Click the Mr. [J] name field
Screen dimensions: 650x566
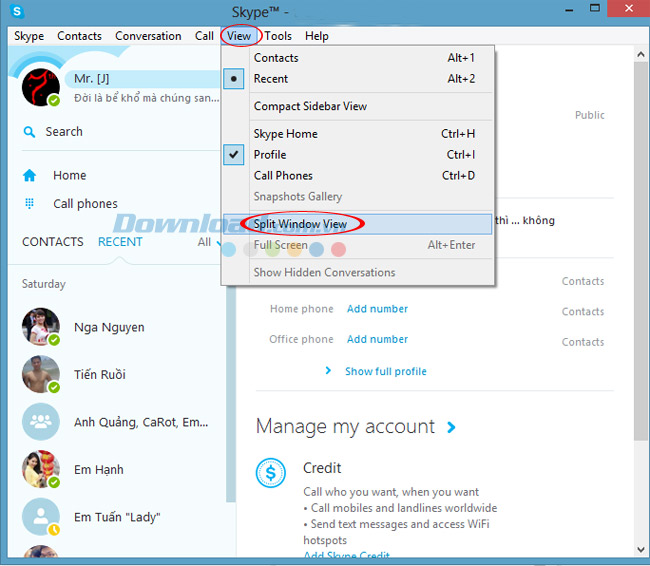point(142,79)
